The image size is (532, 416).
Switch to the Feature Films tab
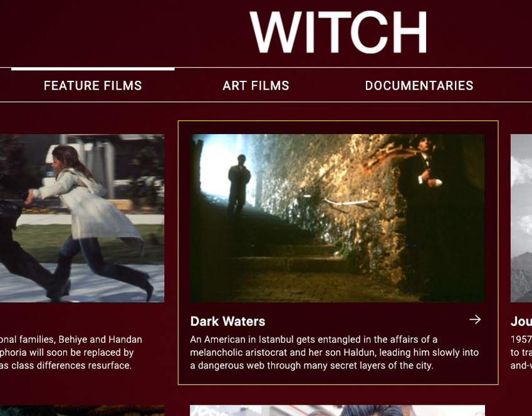coord(93,85)
